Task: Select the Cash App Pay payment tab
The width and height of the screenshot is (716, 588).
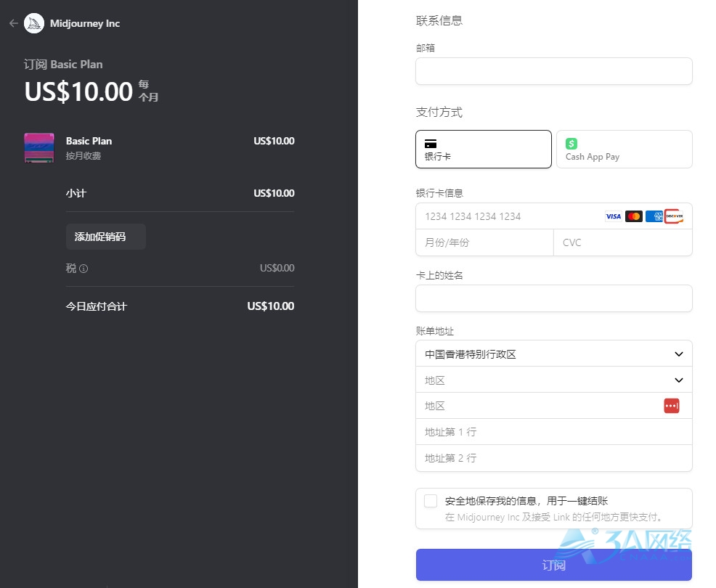Action: click(x=624, y=149)
